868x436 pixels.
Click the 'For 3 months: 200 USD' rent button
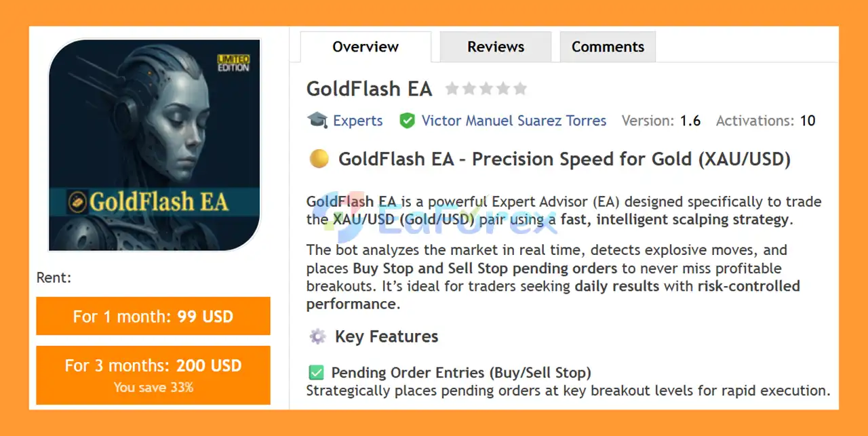click(x=153, y=375)
